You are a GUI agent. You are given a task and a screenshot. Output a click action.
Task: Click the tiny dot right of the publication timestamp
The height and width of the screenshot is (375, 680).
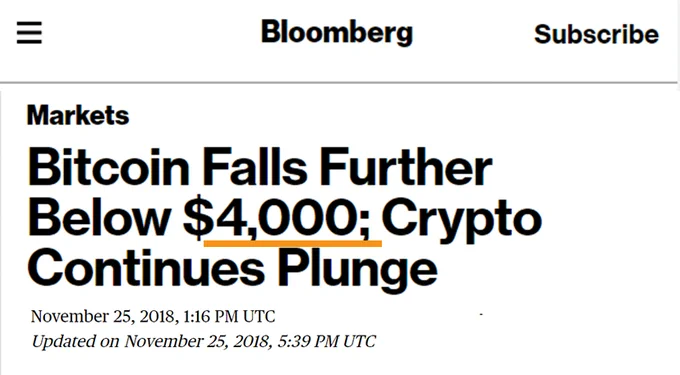(481, 314)
